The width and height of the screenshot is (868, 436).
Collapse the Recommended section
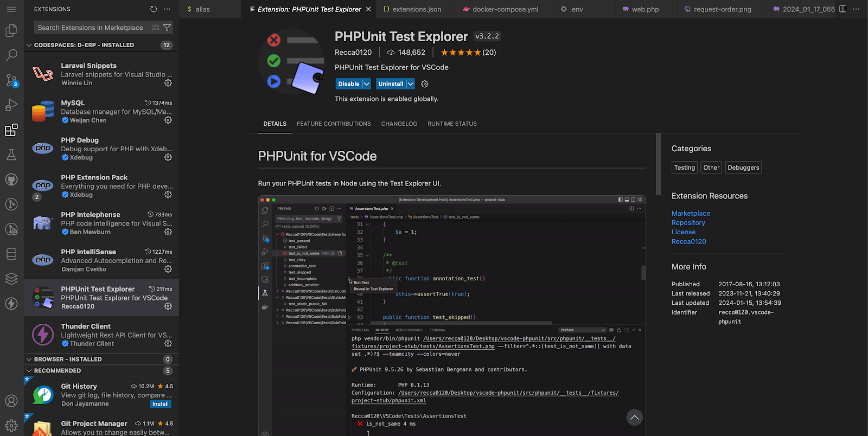point(101,371)
